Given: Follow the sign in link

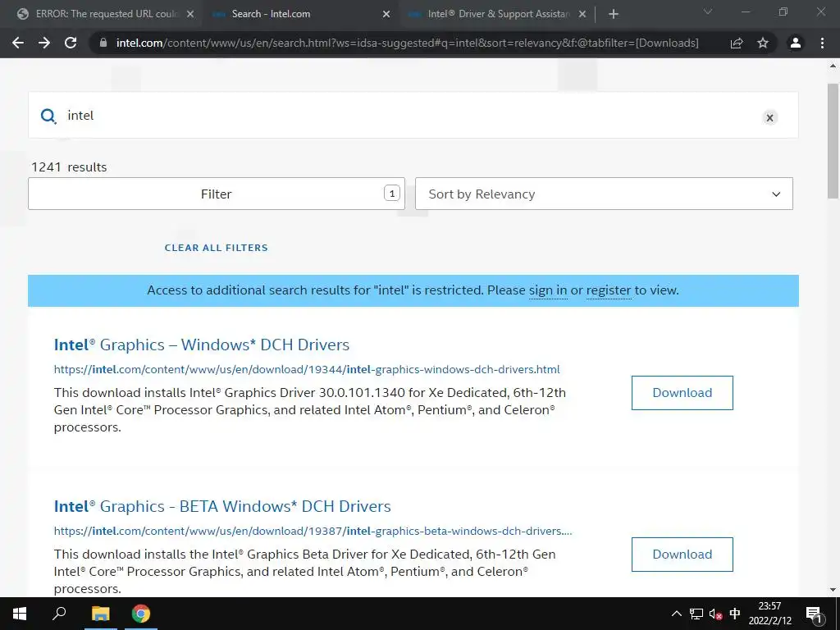Looking at the screenshot, I should (548, 290).
